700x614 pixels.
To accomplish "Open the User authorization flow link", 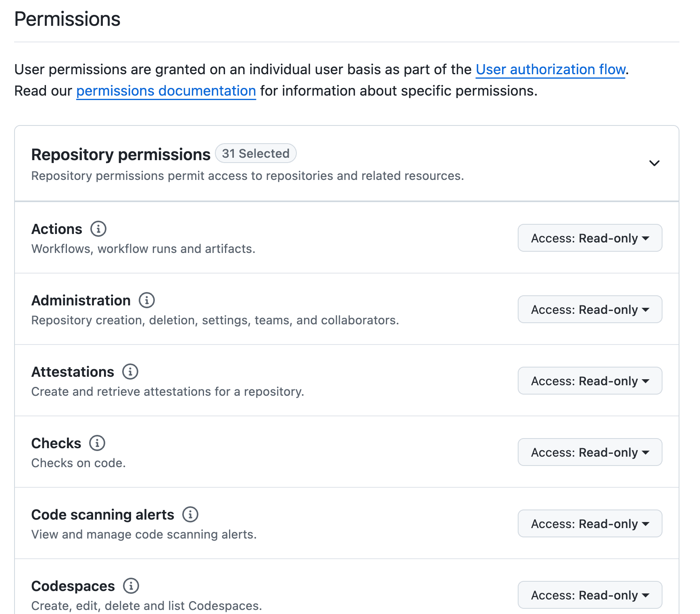I will tap(550, 69).
